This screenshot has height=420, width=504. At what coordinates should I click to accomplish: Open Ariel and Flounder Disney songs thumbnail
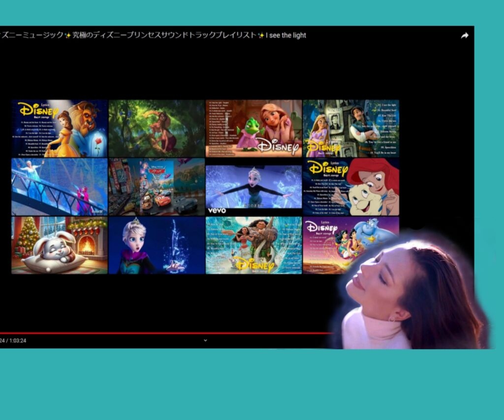click(x=350, y=187)
